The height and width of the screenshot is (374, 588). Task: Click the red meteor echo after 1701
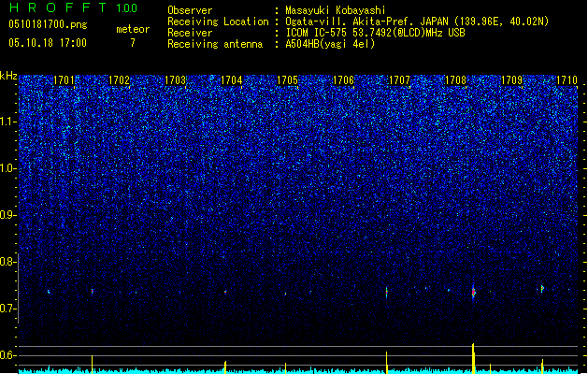pos(93,291)
